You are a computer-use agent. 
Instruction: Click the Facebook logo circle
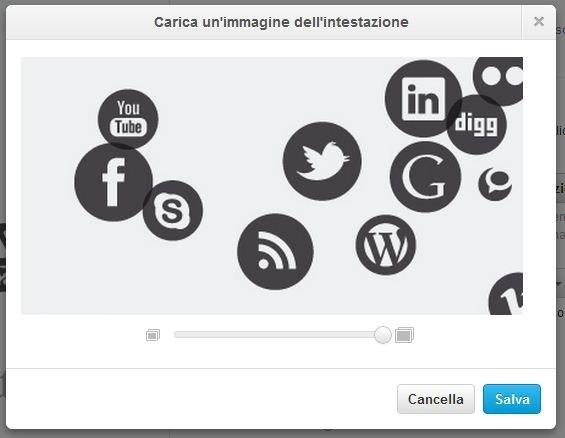(x=114, y=182)
